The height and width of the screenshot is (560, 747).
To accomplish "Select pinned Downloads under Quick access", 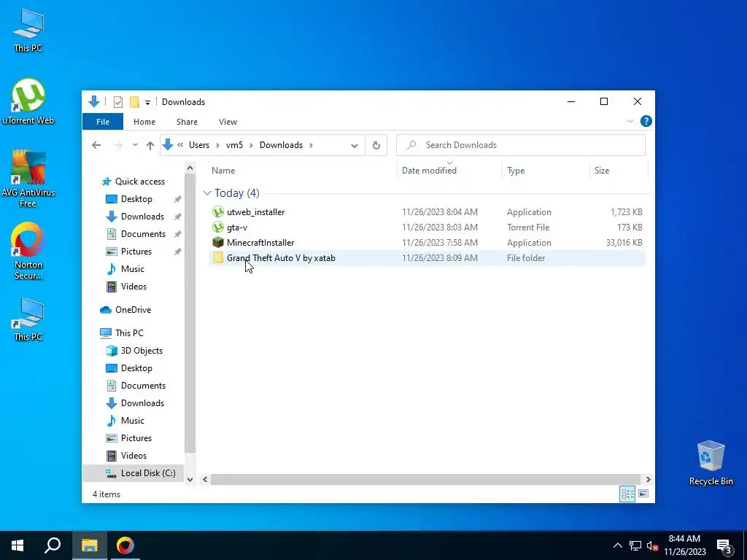I will pos(142,216).
